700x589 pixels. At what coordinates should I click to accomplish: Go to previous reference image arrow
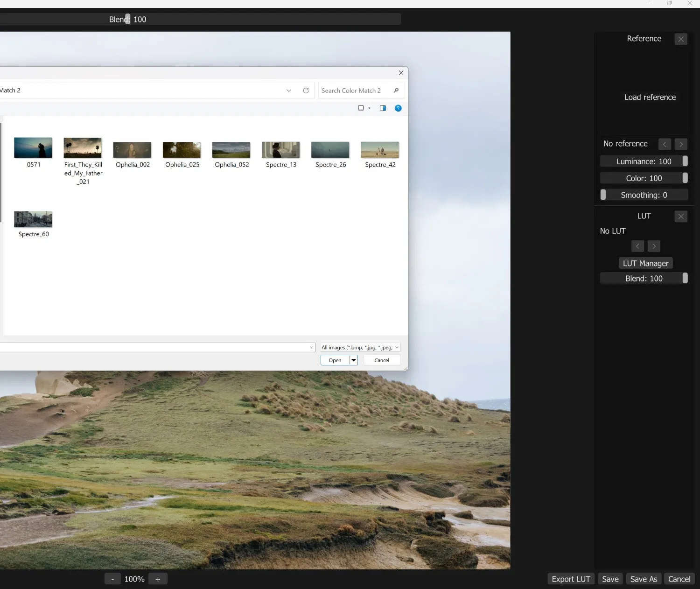point(665,144)
